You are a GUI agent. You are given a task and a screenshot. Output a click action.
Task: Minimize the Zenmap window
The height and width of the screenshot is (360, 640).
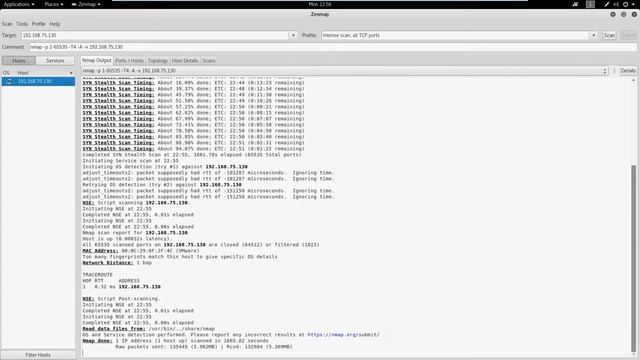[613, 14]
